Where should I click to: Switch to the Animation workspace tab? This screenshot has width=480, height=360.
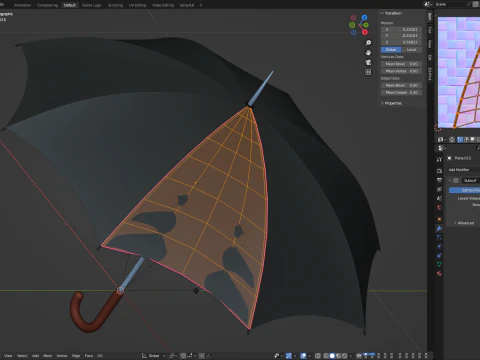click(22, 5)
